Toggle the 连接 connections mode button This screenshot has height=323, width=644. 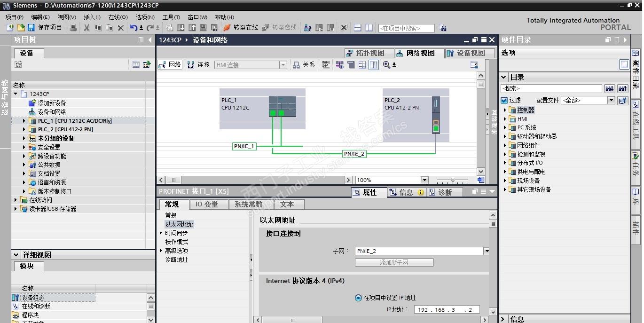pyautogui.click(x=198, y=65)
